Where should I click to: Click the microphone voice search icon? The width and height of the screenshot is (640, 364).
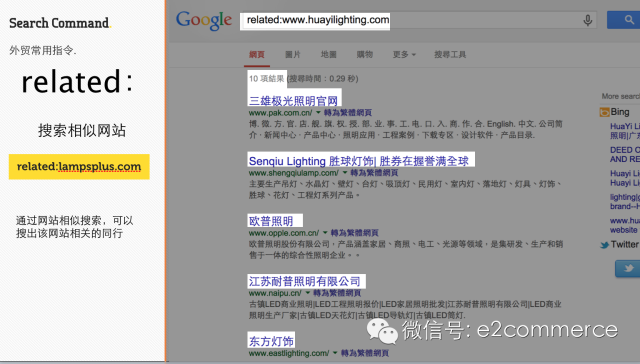pos(588,20)
